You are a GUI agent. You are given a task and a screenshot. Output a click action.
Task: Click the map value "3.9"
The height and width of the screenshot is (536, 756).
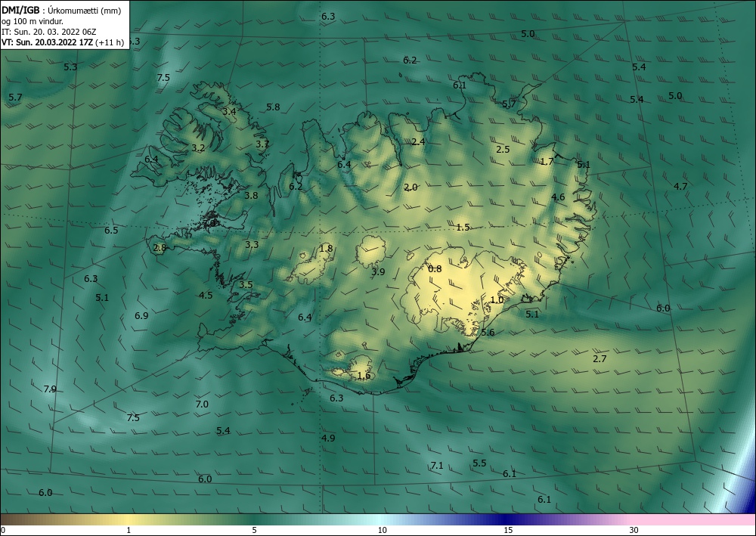click(378, 272)
